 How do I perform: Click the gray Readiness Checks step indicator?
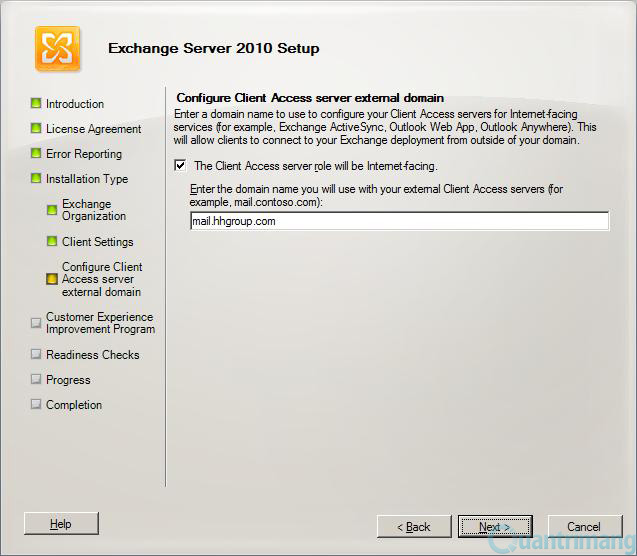pos(36,354)
